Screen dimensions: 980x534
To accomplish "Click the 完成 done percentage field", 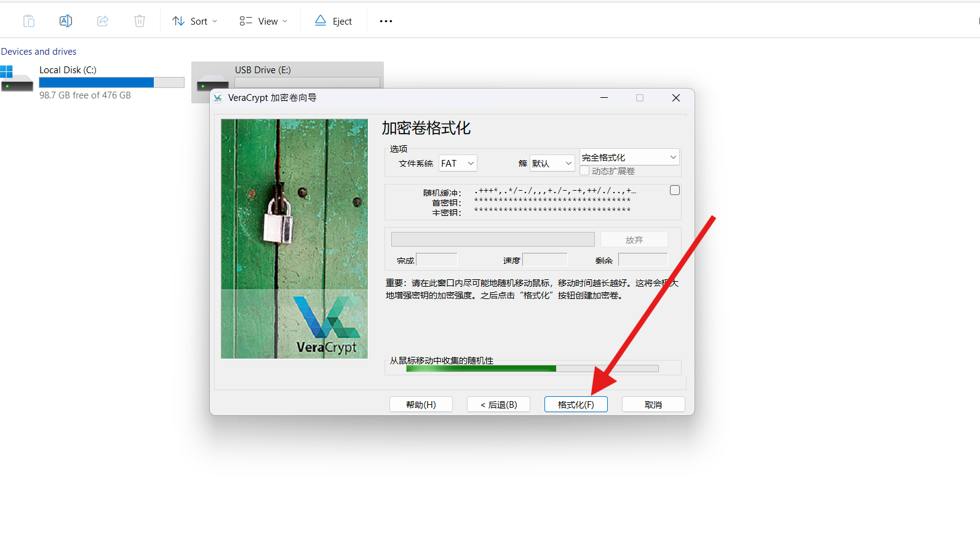I will (437, 260).
